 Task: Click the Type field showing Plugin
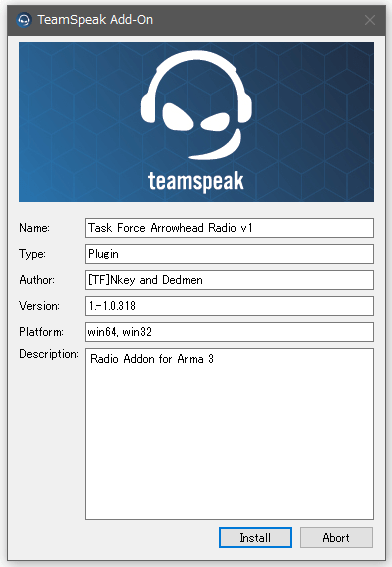(229, 254)
